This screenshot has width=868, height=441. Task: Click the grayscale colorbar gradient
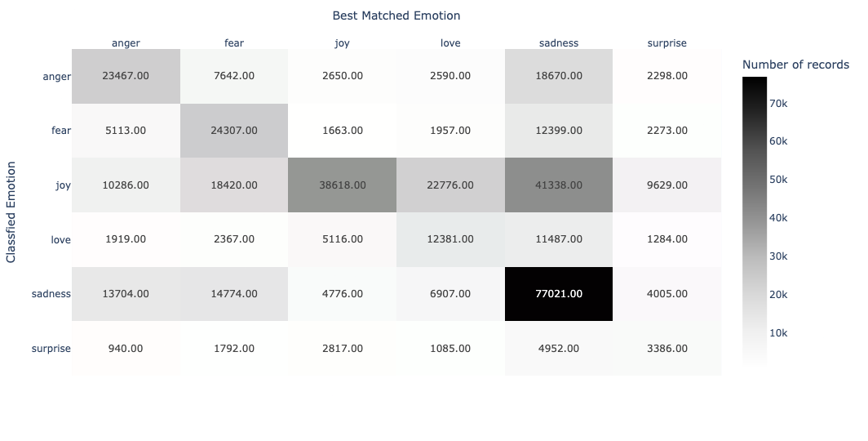click(755, 219)
